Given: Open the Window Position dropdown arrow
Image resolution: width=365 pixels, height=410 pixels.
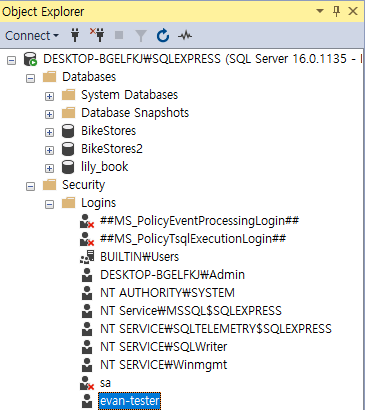Looking at the screenshot, I should (x=320, y=11).
